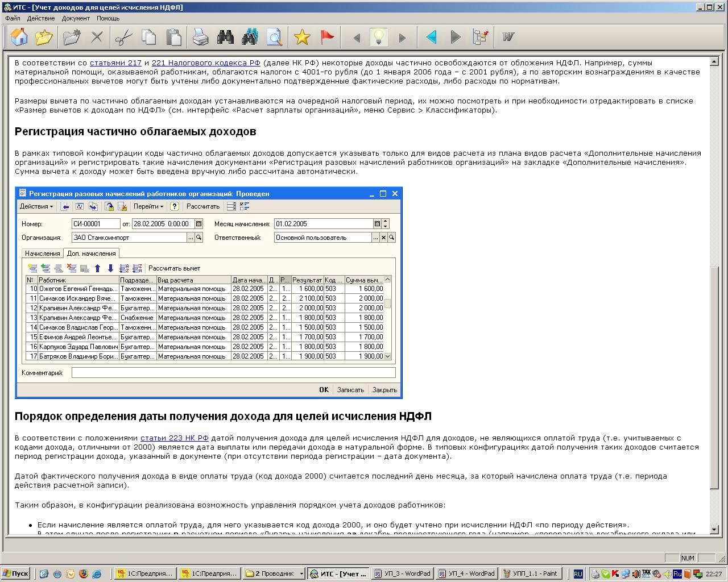Screen dimensions: 728x582
Task: Follow the link 'статьями 217'
Action: [115, 63]
